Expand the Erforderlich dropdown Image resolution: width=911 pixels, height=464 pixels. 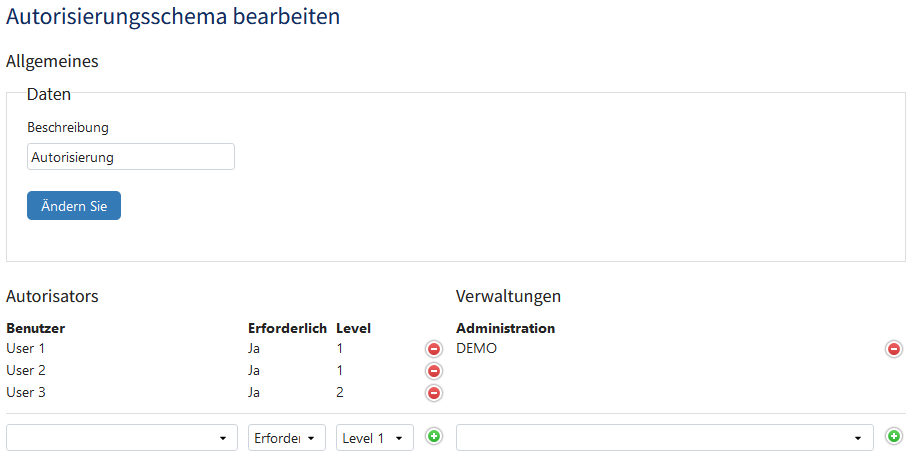coord(287,438)
